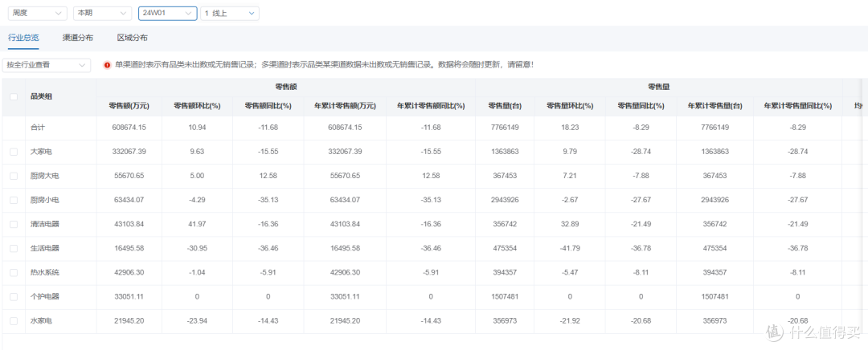The width and height of the screenshot is (868, 350).
Task: Open the 24W01 week dropdown
Action: point(168,14)
